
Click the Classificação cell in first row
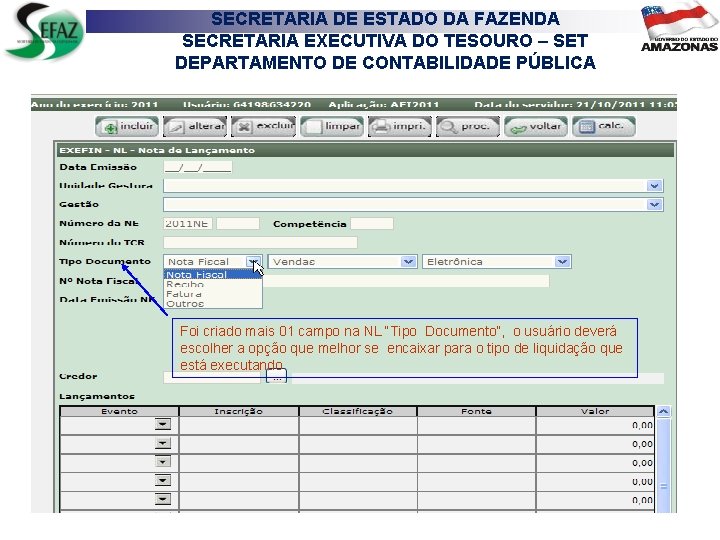(358, 425)
